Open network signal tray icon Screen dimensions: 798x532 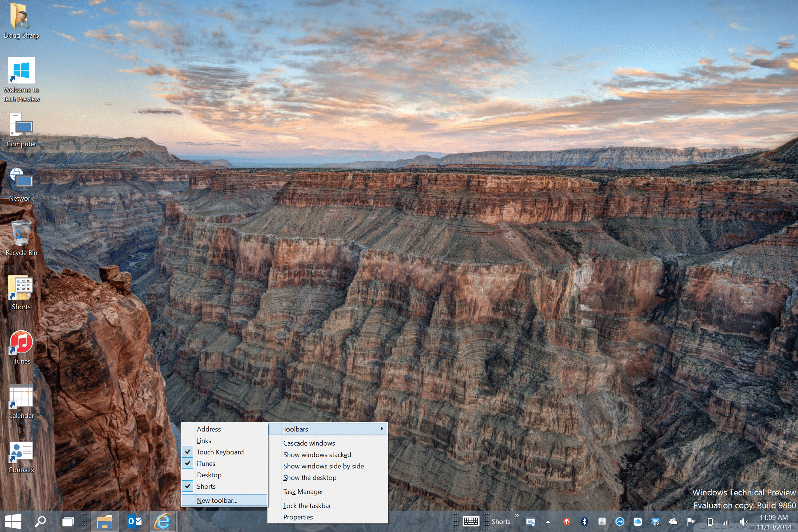tap(726, 522)
